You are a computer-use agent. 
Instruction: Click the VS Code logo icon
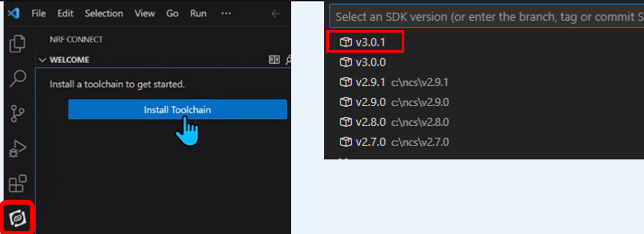14,14
